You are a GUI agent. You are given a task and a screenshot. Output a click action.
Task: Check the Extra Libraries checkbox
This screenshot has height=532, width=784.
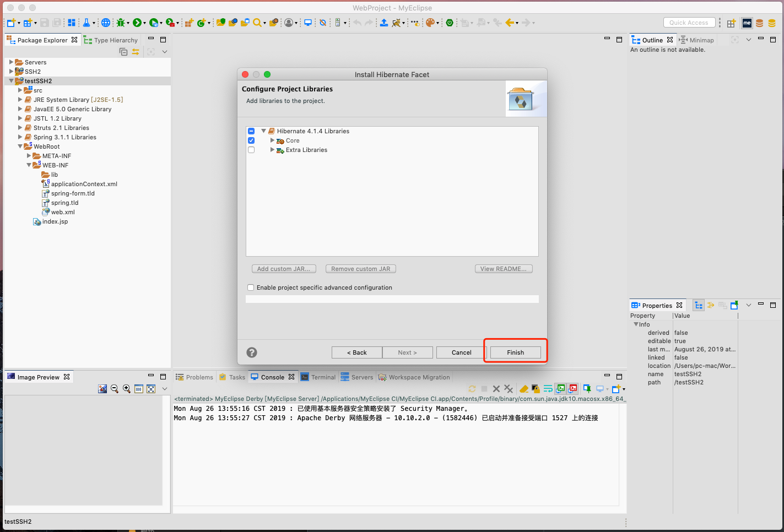(x=251, y=150)
